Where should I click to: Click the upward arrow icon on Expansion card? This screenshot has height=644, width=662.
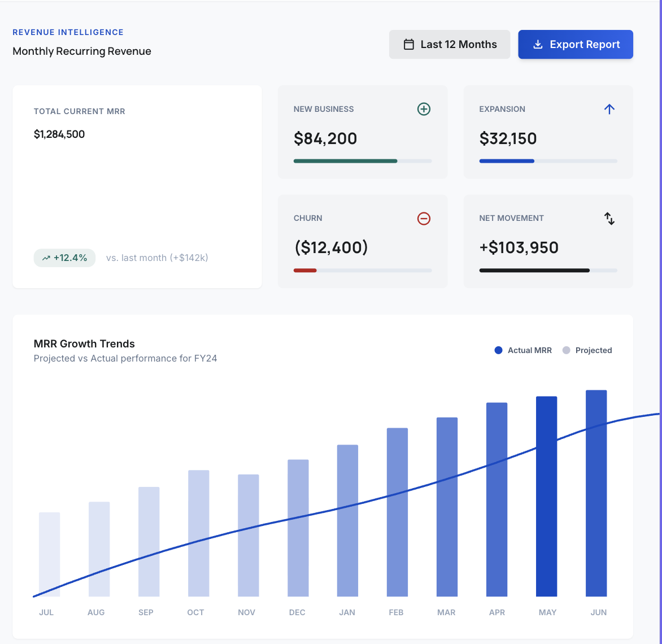coord(609,109)
